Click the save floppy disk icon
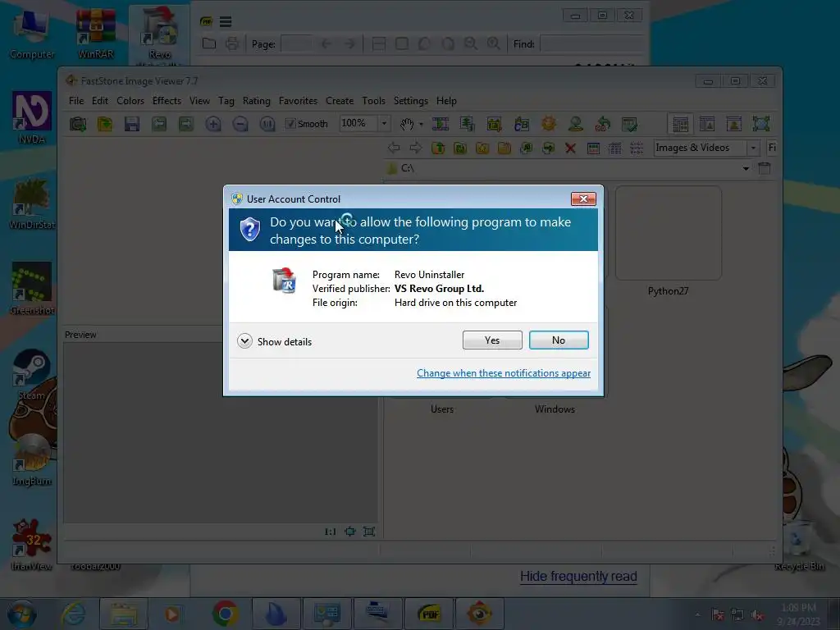Screen dimensions: 840x630 pos(132,125)
